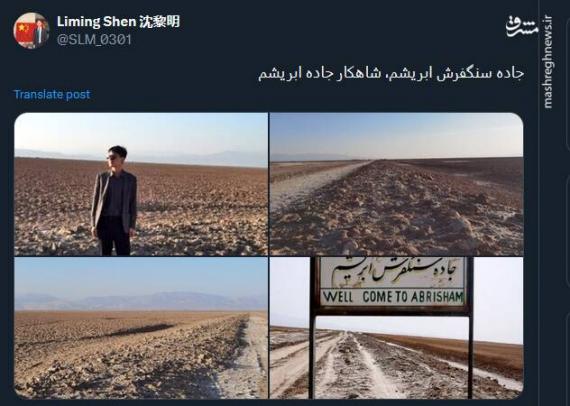
Task: Click the Persian tweet text
Action: 391,73
